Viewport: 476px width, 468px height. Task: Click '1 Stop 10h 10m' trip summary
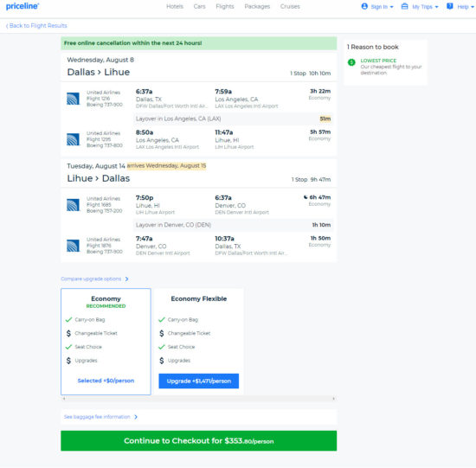pos(310,74)
